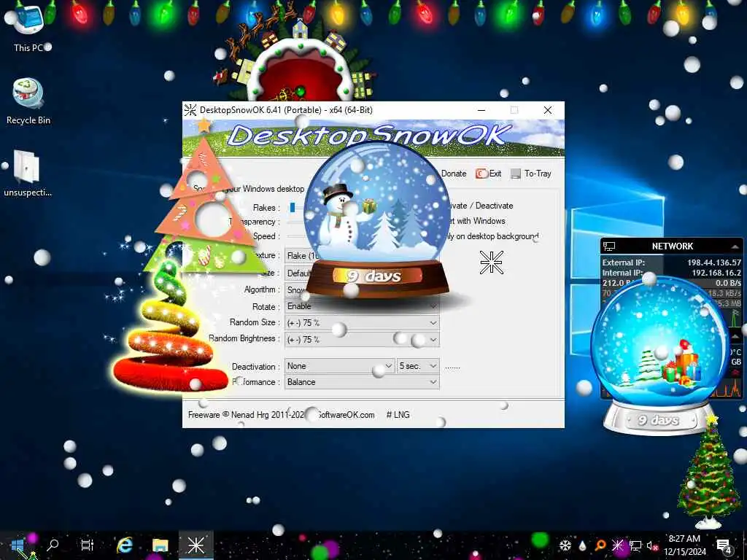This screenshot has height=560, width=747.
Task: Click water droplet tray icon
Action: click(x=582, y=545)
